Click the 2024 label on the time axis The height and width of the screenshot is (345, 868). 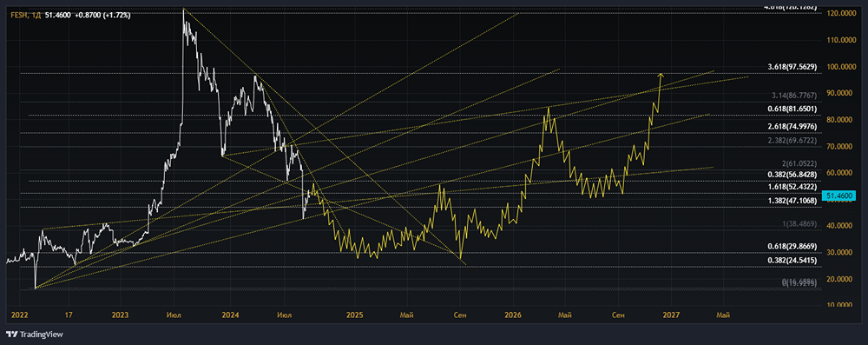pyautogui.click(x=230, y=315)
